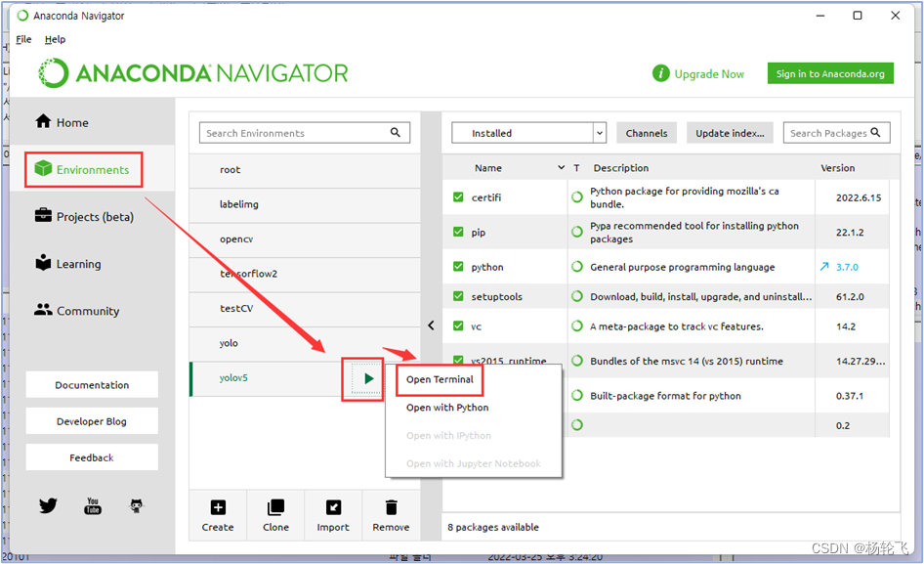Image resolution: width=924 pixels, height=564 pixels.
Task: Choose Open with IPython
Action: point(448,436)
